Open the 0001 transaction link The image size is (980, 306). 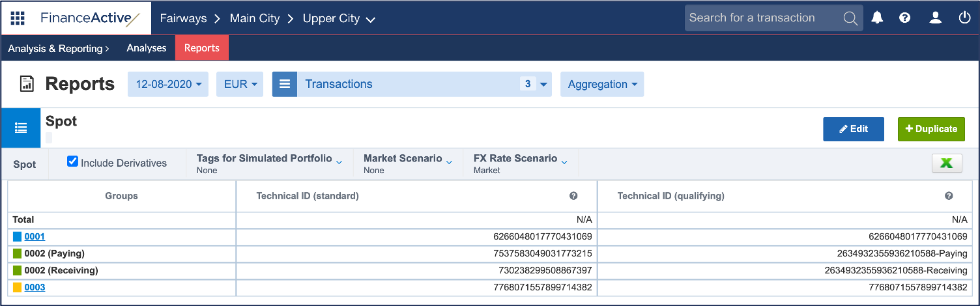pyautogui.click(x=35, y=236)
